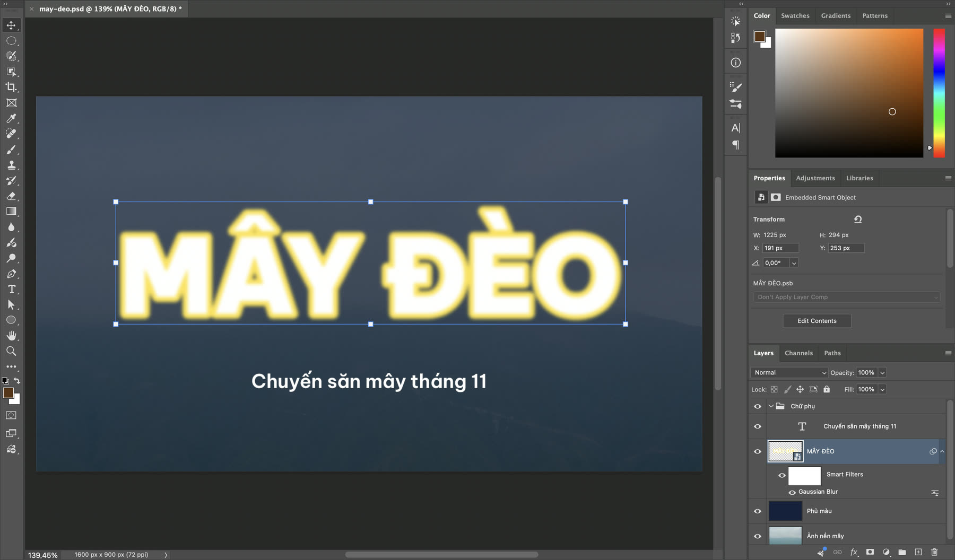This screenshot has width=955, height=560.
Task: Collapse MÂY ĐÈO layer smart filters
Action: pos(942,451)
